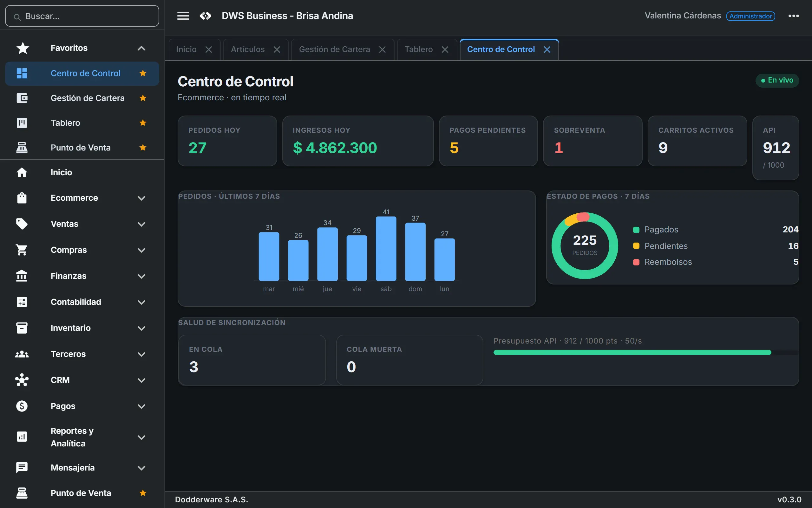
Task: Close the Centro de Control tab
Action: (x=547, y=50)
